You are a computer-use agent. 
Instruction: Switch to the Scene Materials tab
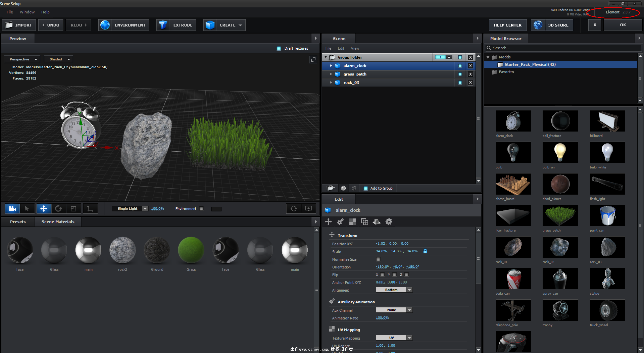click(x=58, y=222)
